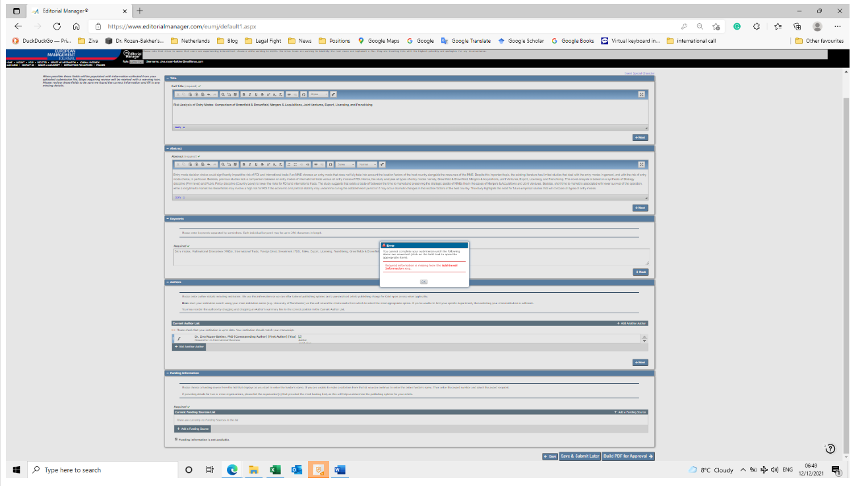Apply strikethrough in the Abstract editor toolbar
Image resolution: width=868 pixels, height=486 pixels.
click(262, 164)
